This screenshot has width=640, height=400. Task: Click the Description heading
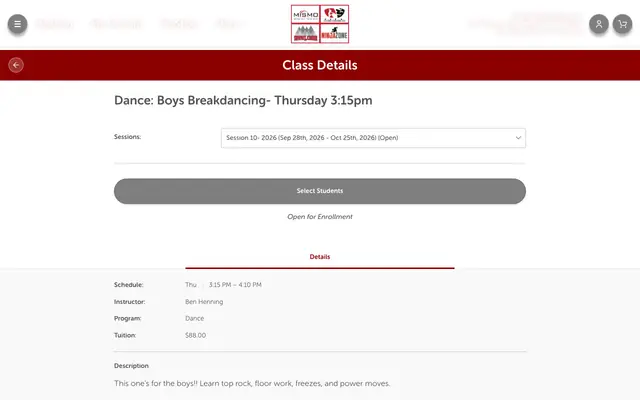[131, 366]
